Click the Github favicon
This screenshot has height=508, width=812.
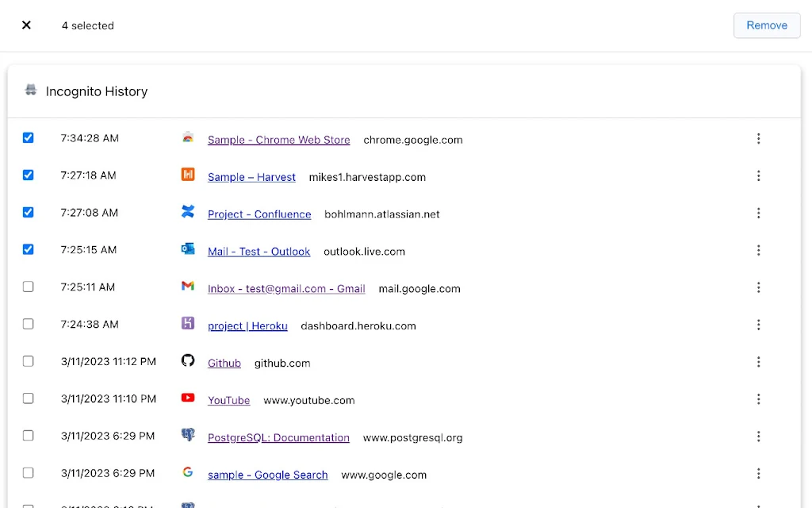[188, 361]
